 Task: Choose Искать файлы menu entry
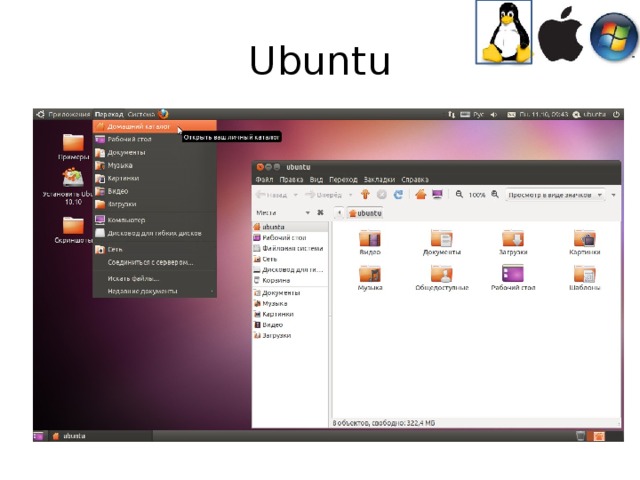155,278
